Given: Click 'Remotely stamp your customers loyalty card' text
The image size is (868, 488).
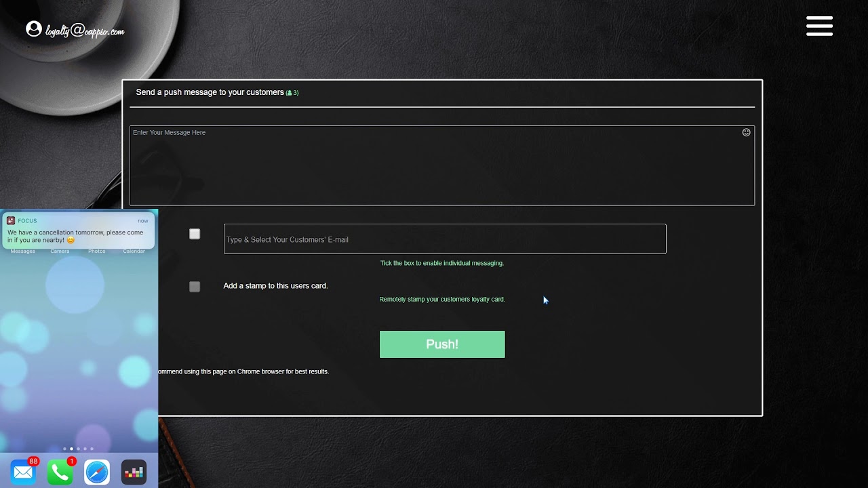Looking at the screenshot, I should click(442, 299).
